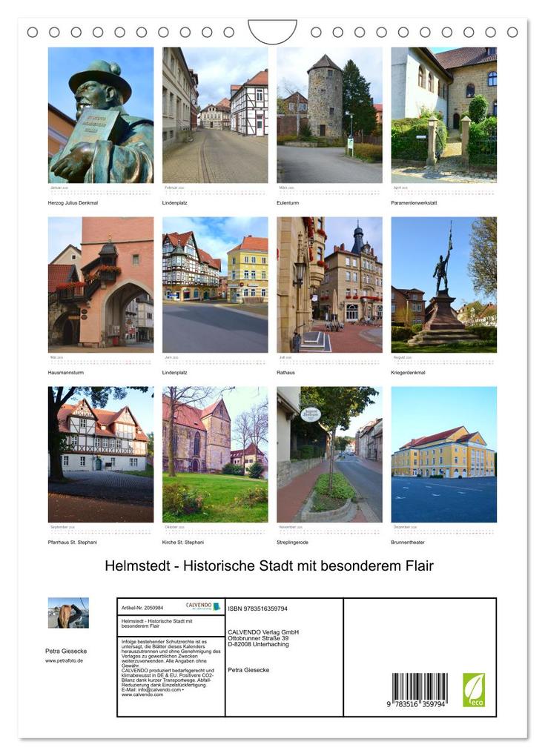Click the ISBN barcode
545x756 pixels.
click(x=419, y=690)
